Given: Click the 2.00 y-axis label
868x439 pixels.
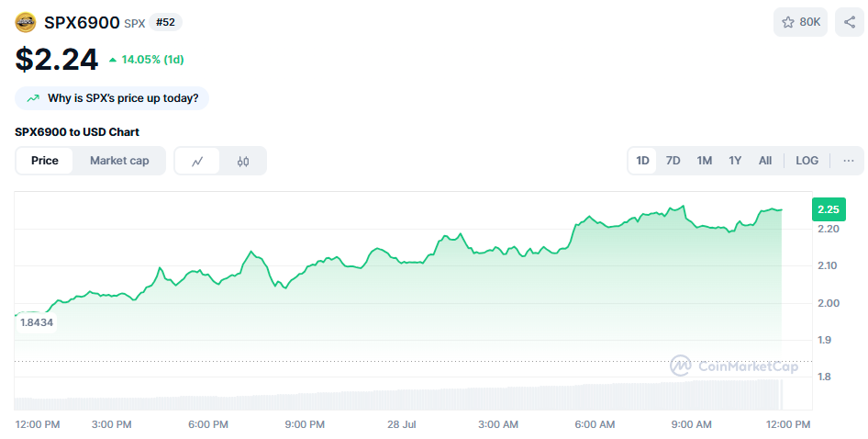Looking at the screenshot, I should pyautogui.click(x=829, y=303).
